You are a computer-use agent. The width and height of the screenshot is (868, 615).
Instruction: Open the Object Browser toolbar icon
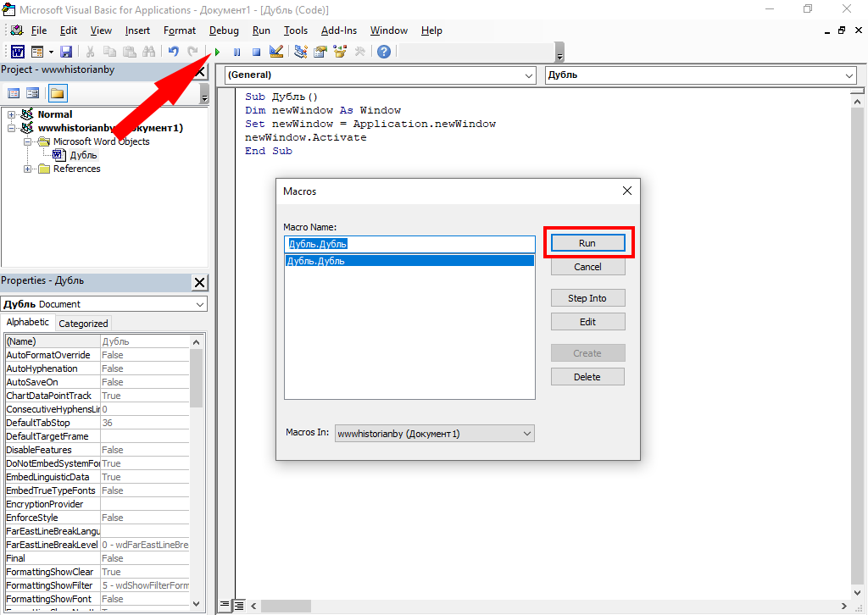point(341,52)
